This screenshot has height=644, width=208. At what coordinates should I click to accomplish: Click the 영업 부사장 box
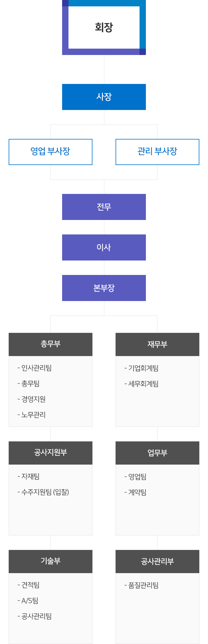[x=51, y=152]
